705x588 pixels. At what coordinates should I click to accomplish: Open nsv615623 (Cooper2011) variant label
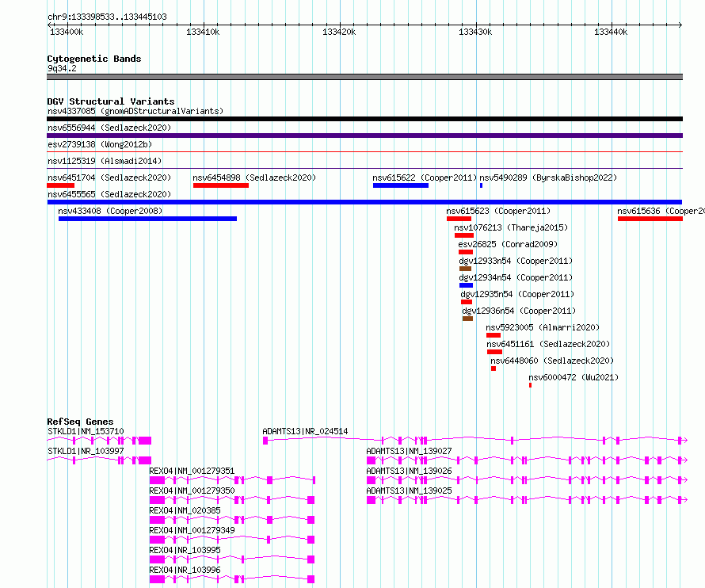[498, 211]
